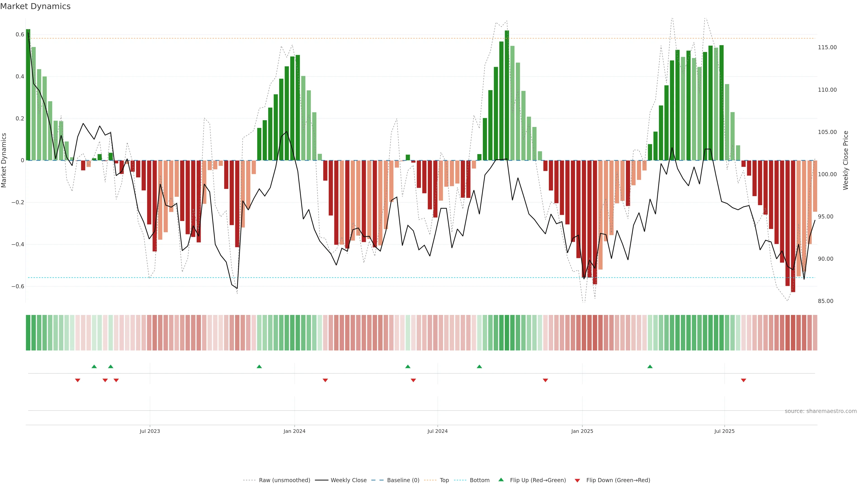This screenshot has height=488, width=868.
Task: Click the green Flip Up triangle in legend
Action: coord(501,480)
